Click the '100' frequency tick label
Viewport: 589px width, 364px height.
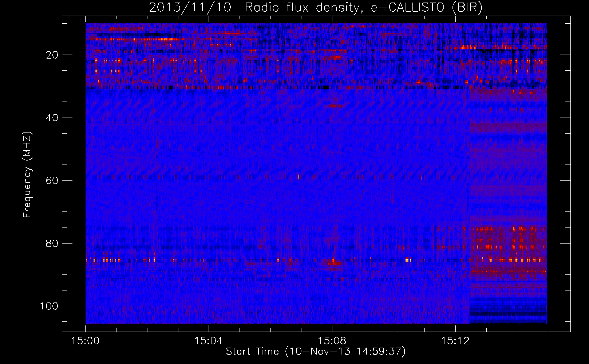49,306
